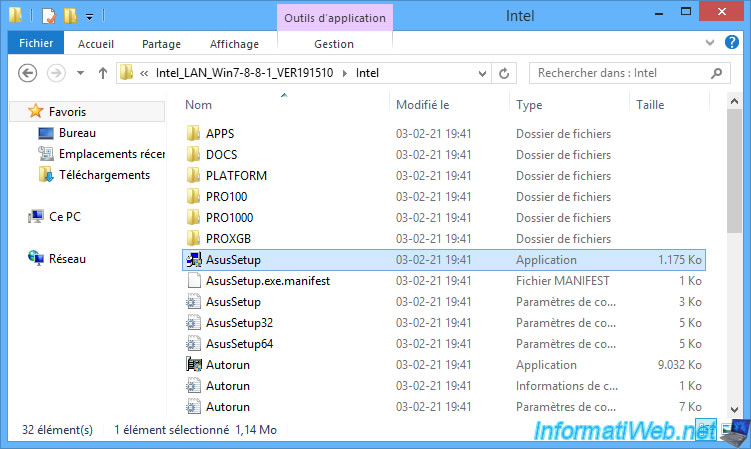Image resolution: width=751 pixels, height=449 pixels.
Task: Click AsusSetup.exe.manifest file icon
Action: [193, 281]
